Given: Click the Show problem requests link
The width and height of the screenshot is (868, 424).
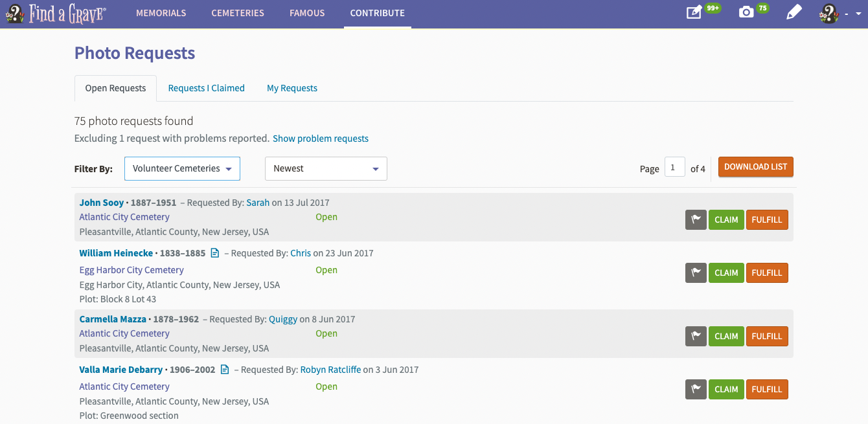Looking at the screenshot, I should [321, 139].
